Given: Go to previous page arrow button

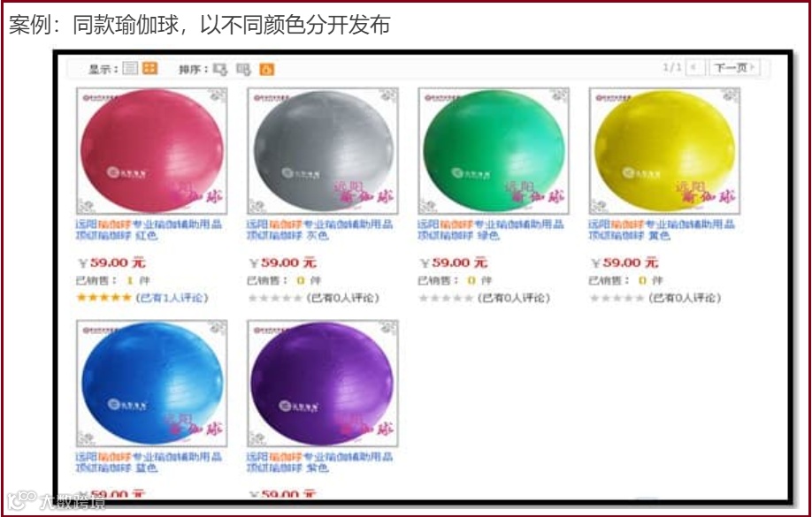Looking at the screenshot, I should 695,68.
